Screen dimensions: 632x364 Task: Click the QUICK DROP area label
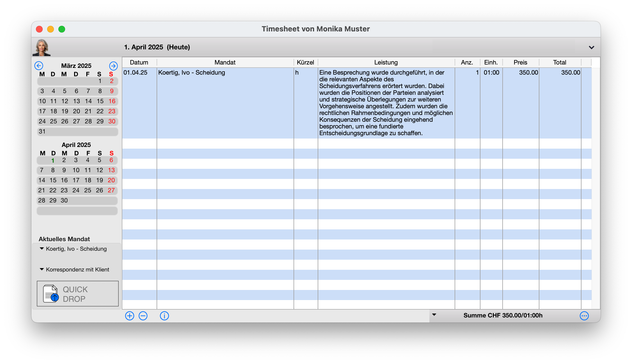(x=75, y=294)
